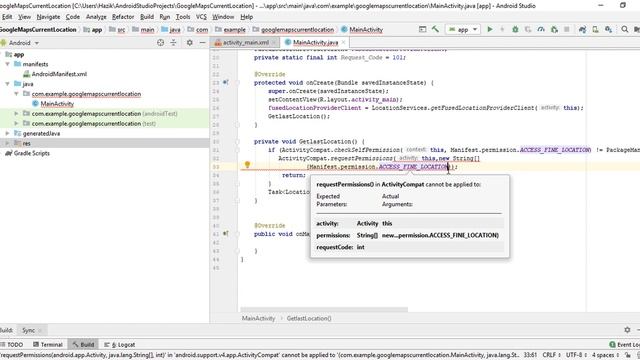Open the Code menu

(73, 17)
